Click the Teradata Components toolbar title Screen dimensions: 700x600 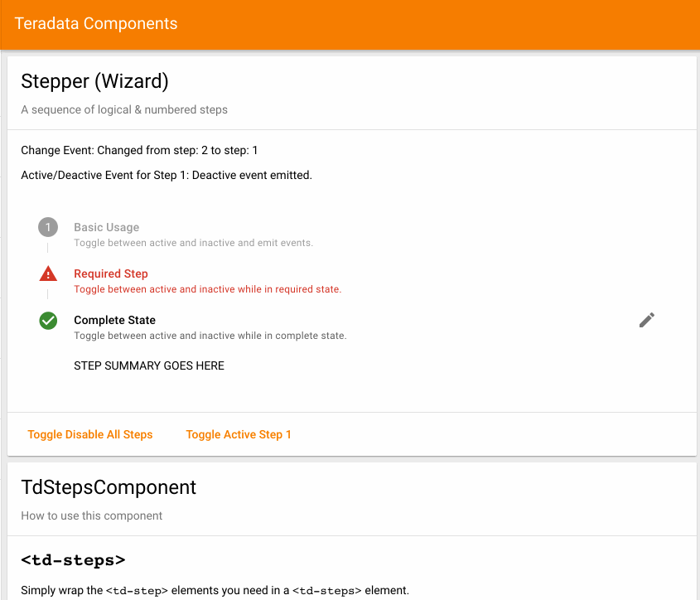pos(96,24)
